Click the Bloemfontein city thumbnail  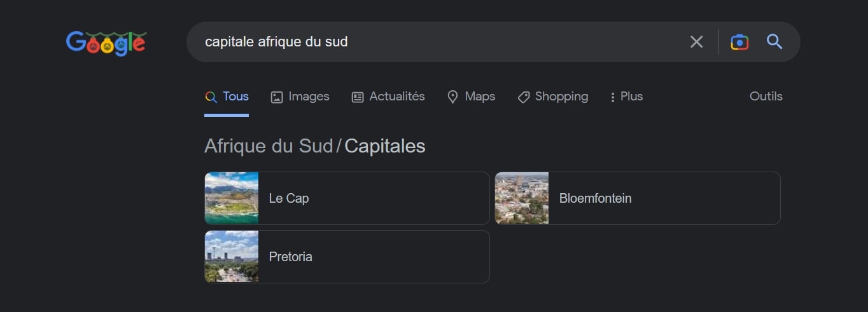coord(522,198)
